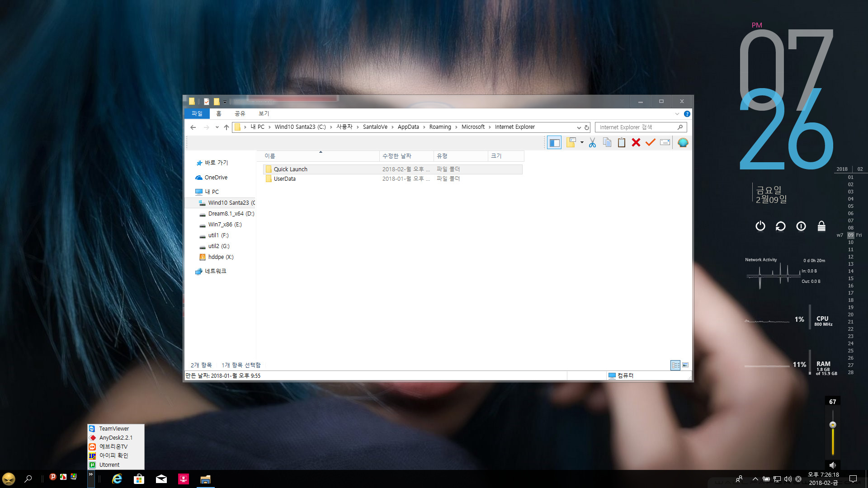Sort by the 크기 column header
The height and width of the screenshot is (488, 868).
coord(506,156)
